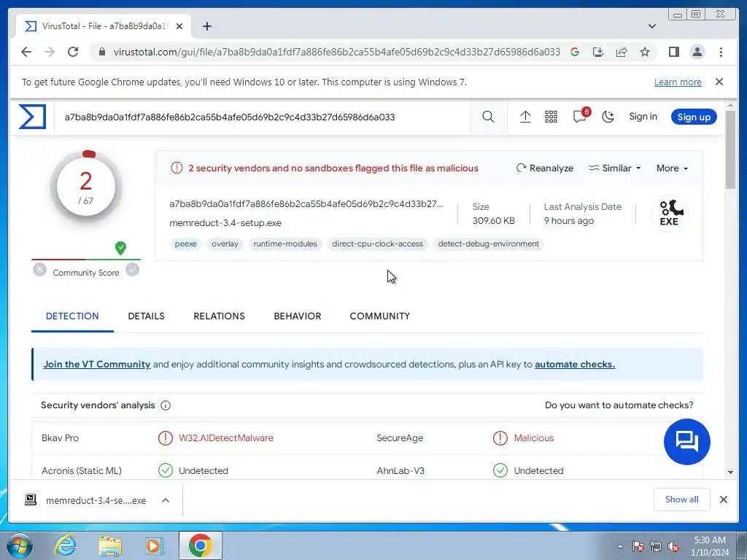
Task: Toggle the Chrome side panel icon
Action: pos(673,52)
